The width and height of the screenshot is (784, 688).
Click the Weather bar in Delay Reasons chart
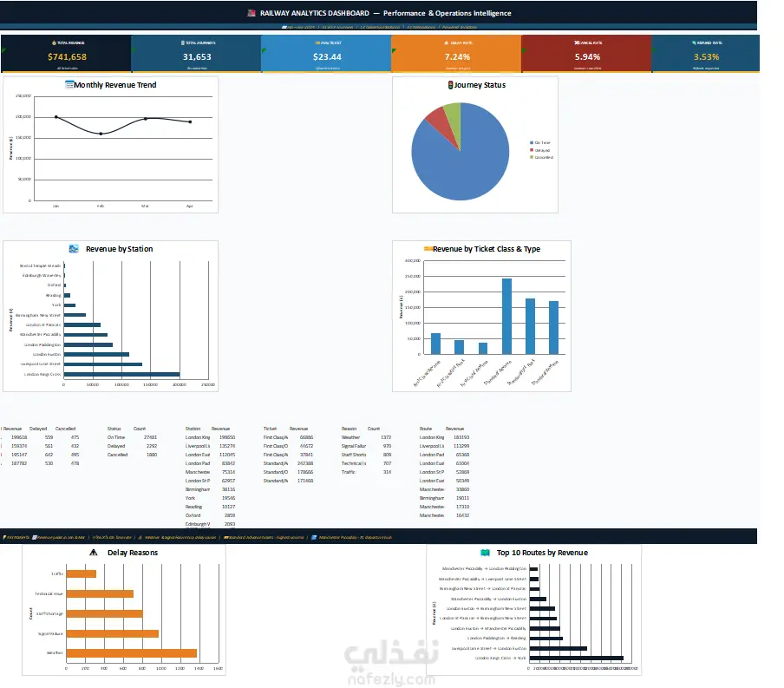pos(132,653)
